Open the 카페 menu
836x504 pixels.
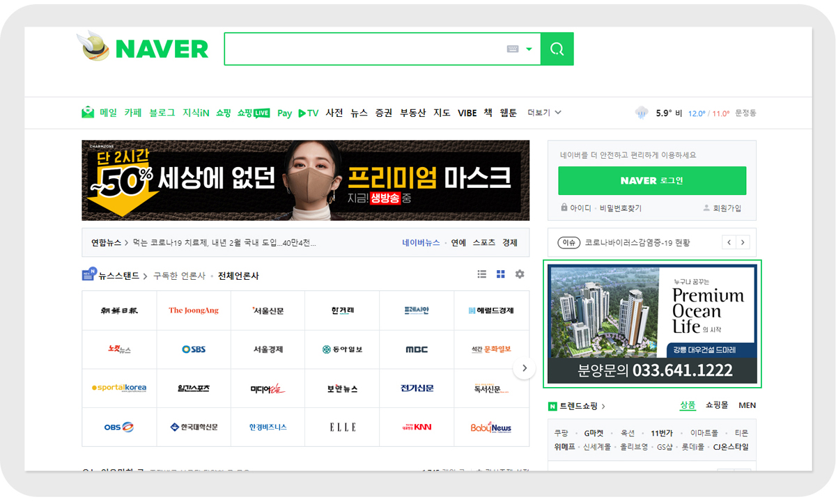tap(133, 113)
